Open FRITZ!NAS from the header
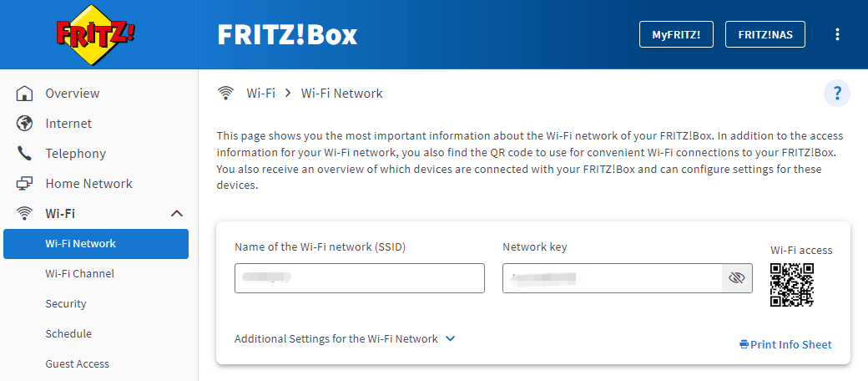The height and width of the screenshot is (381, 868). 765,34
